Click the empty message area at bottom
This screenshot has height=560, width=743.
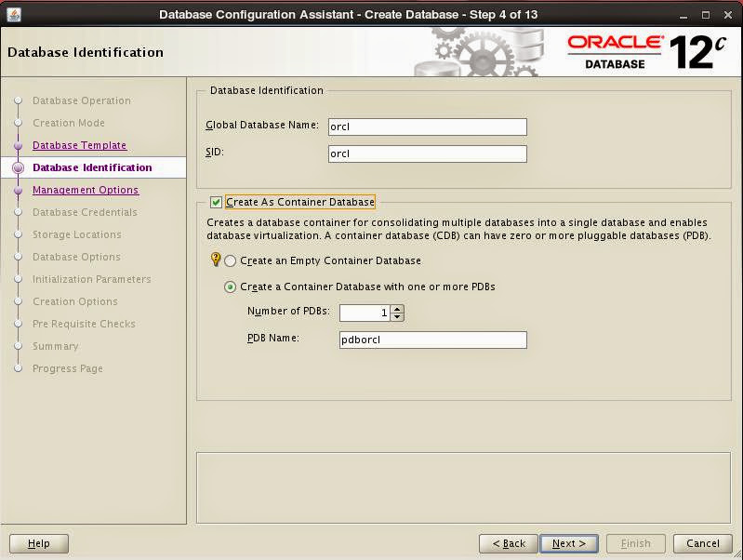pyautogui.click(x=463, y=488)
